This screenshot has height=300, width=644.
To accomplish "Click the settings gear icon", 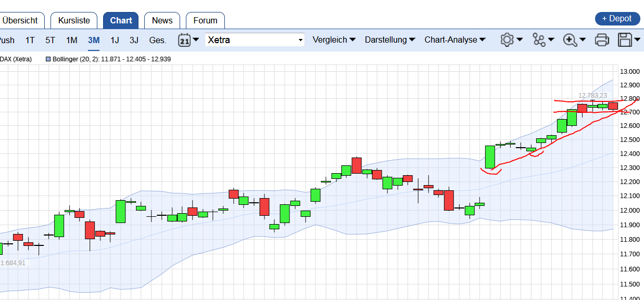I will [x=507, y=40].
